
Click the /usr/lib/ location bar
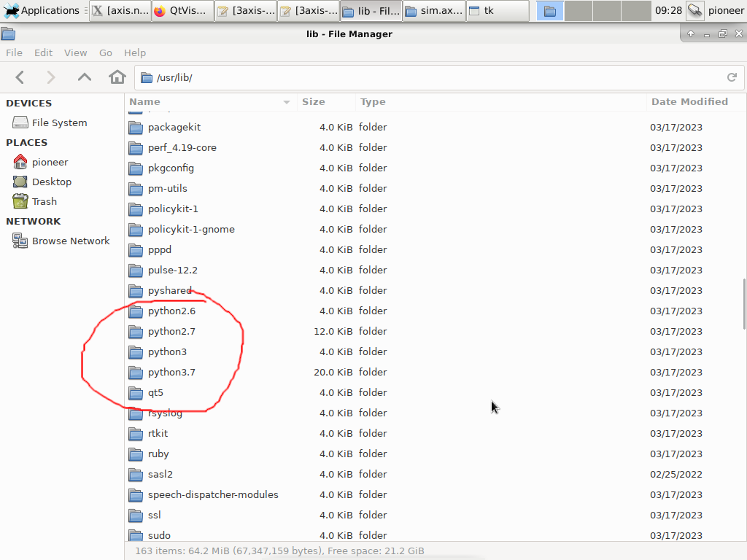(x=430, y=77)
